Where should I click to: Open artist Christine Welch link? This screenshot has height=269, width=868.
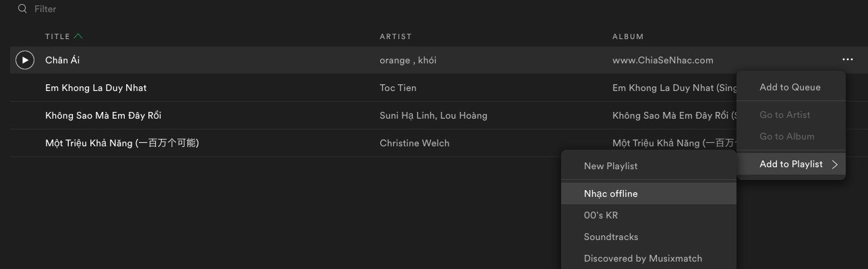[414, 143]
